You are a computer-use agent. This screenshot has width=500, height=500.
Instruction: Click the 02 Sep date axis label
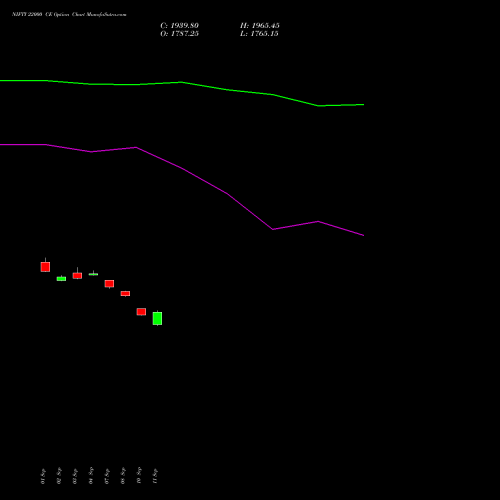click(x=59, y=476)
